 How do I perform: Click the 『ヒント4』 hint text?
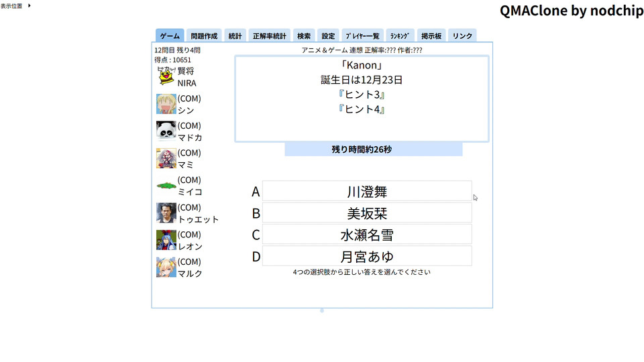click(x=362, y=109)
